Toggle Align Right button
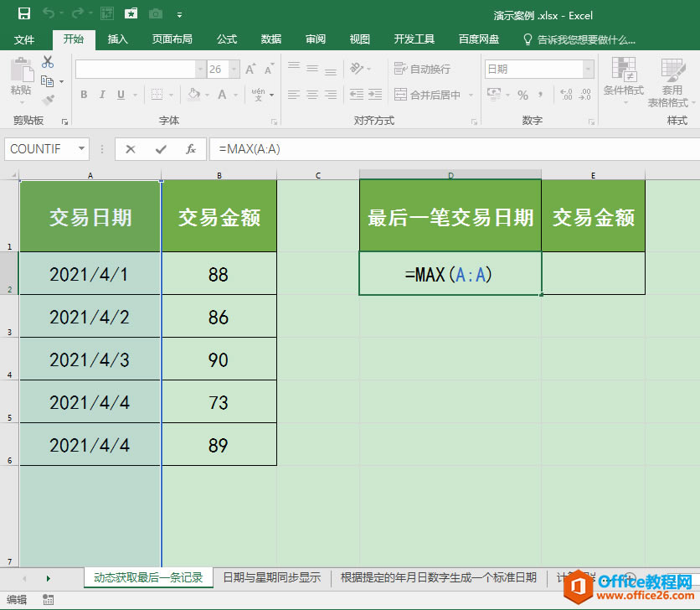Viewport: 700px width, 610px height. [x=331, y=95]
